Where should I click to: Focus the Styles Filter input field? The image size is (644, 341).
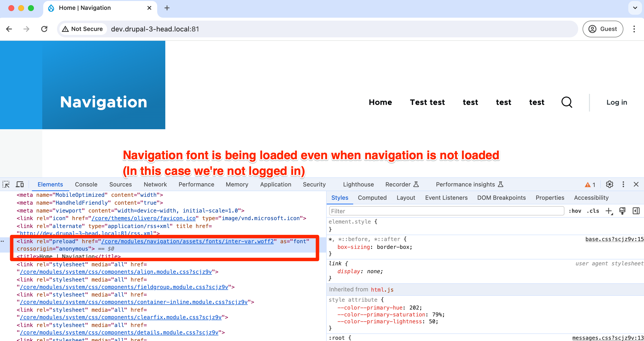446,211
